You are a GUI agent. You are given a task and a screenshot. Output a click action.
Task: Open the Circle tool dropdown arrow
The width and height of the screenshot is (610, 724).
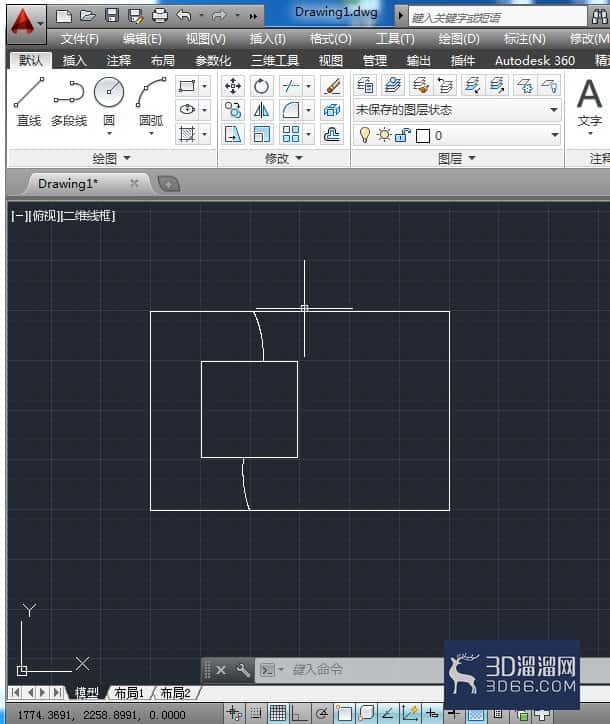pos(109,133)
